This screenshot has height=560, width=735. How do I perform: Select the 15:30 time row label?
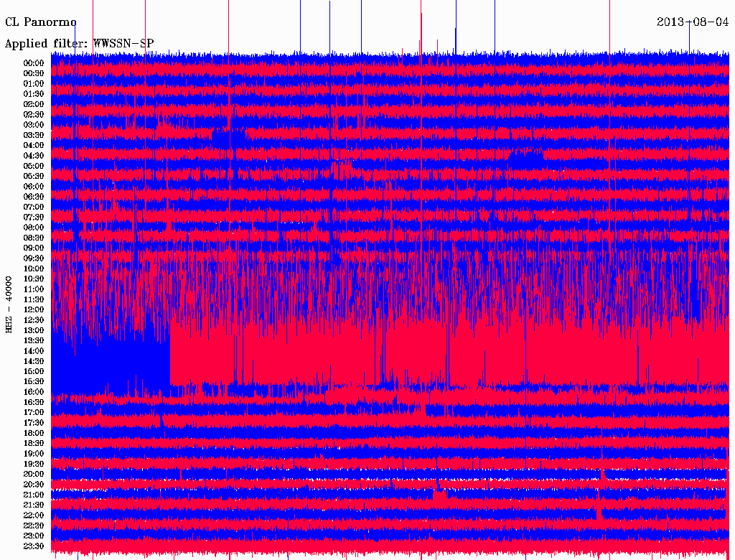(x=34, y=382)
